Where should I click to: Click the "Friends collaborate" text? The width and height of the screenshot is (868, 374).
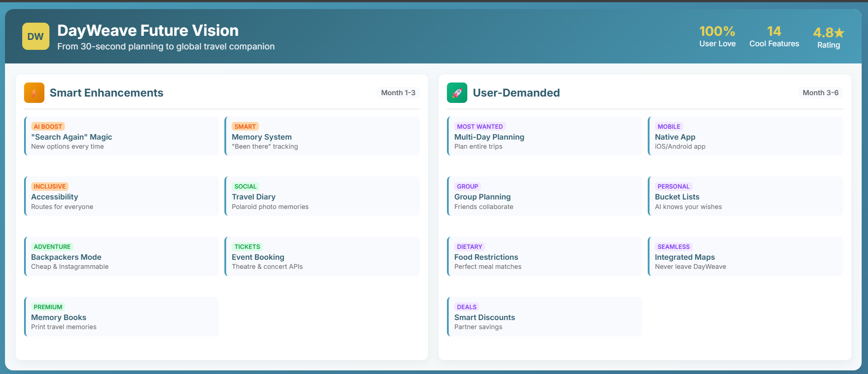pyautogui.click(x=484, y=207)
